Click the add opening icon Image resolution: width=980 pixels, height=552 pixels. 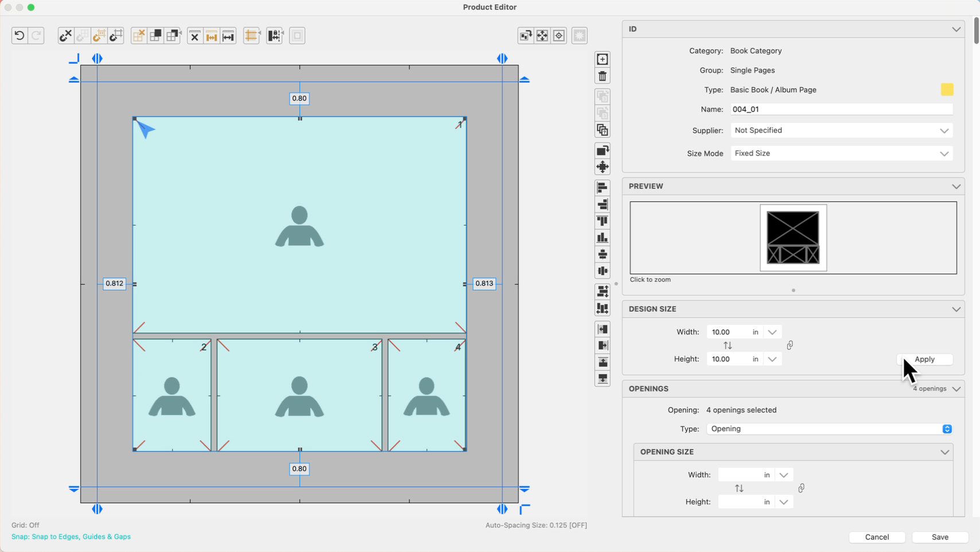click(602, 59)
